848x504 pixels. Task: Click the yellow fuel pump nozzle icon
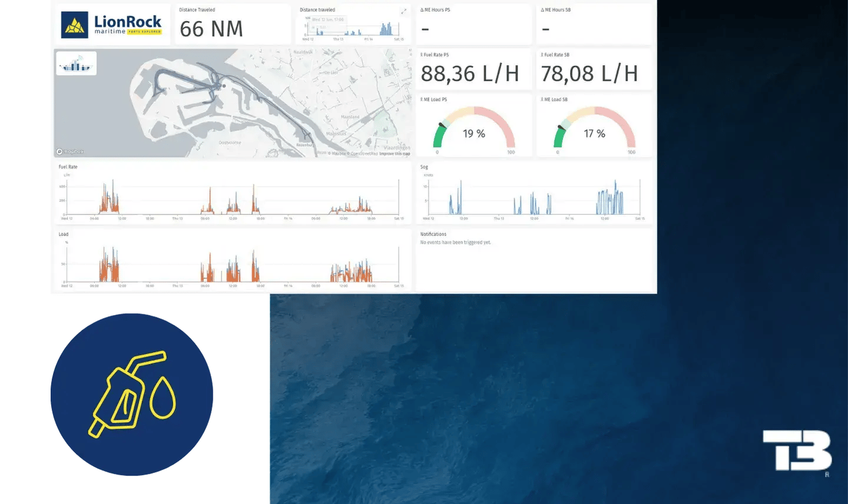(132, 394)
